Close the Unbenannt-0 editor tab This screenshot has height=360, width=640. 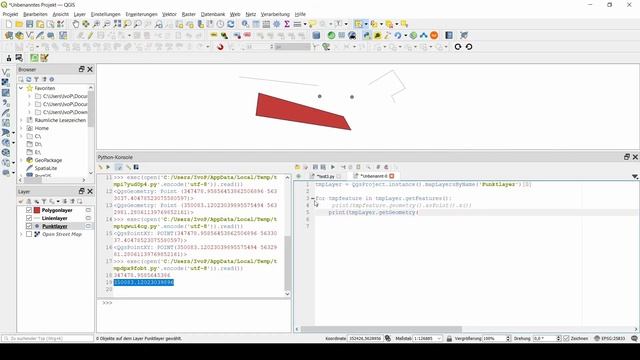(x=392, y=176)
